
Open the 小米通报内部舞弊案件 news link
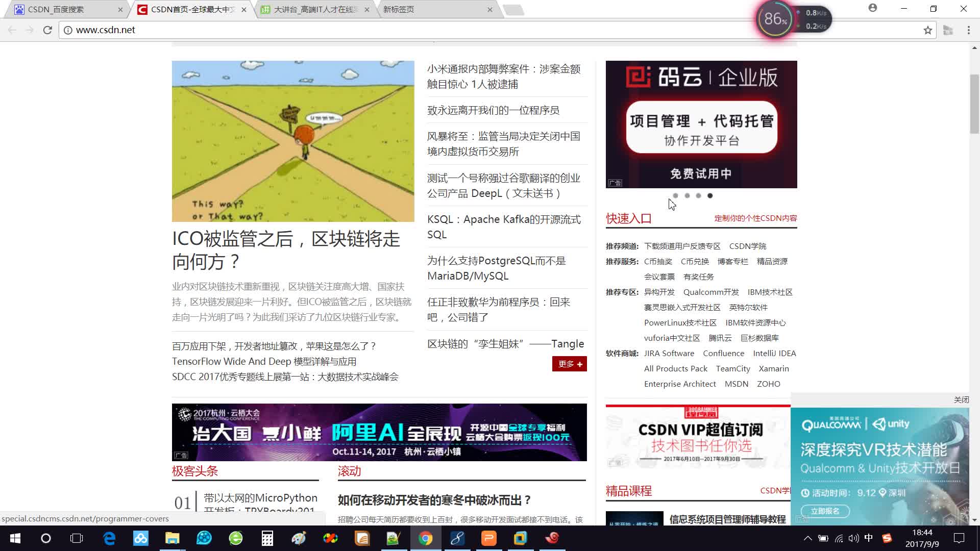(x=504, y=77)
